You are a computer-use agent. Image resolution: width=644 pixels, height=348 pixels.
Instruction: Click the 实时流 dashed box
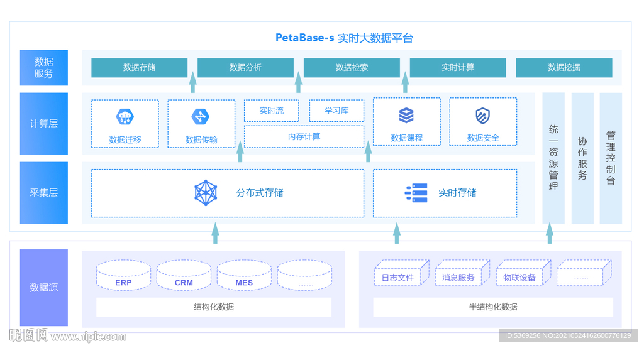(272, 111)
